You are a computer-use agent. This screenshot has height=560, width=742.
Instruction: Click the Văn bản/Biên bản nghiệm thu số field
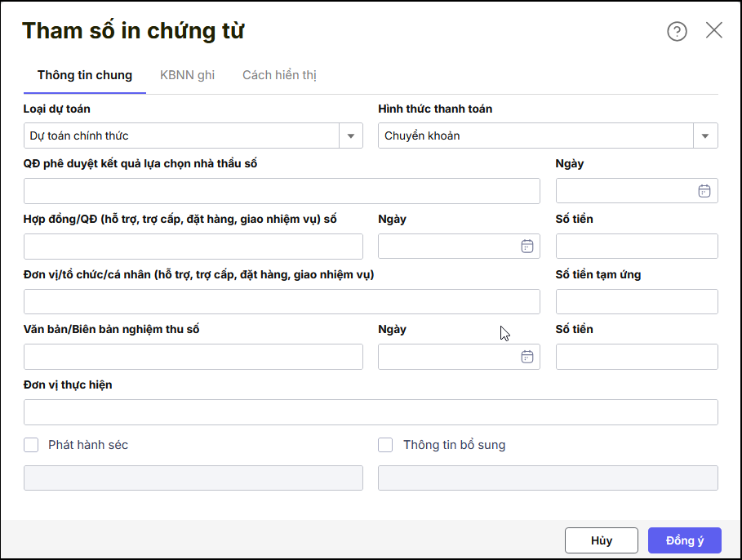pyautogui.click(x=193, y=357)
